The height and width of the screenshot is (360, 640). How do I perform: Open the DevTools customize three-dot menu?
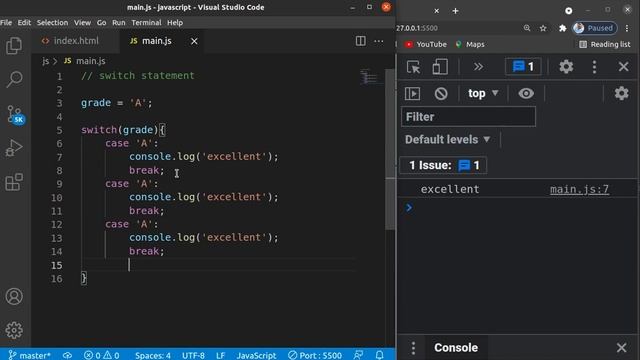coord(594,67)
